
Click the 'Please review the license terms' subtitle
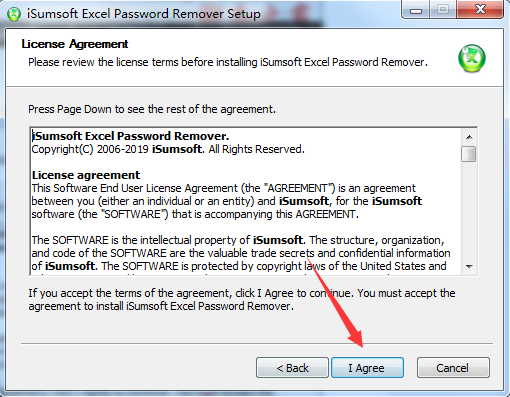coord(228,62)
